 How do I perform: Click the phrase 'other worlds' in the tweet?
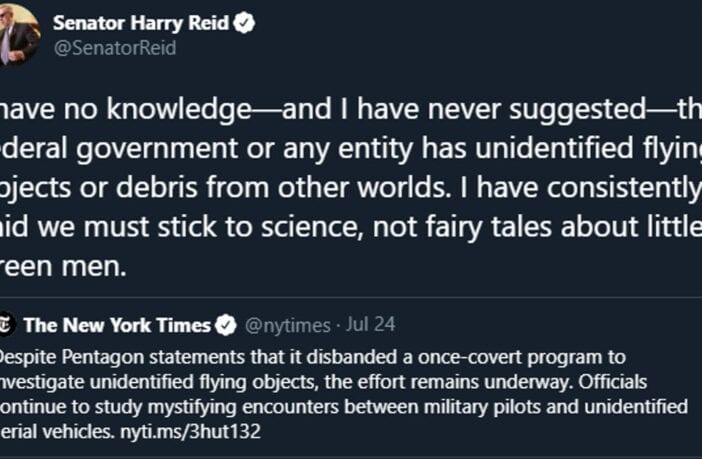click(364, 187)
